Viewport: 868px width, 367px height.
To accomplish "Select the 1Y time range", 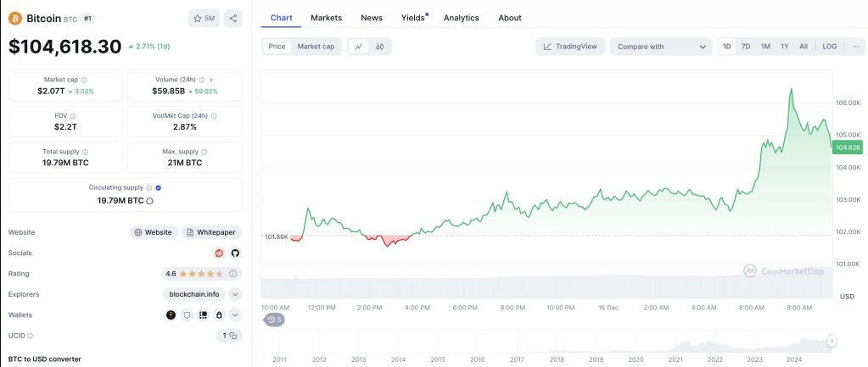I will click(x=784, y=47).
